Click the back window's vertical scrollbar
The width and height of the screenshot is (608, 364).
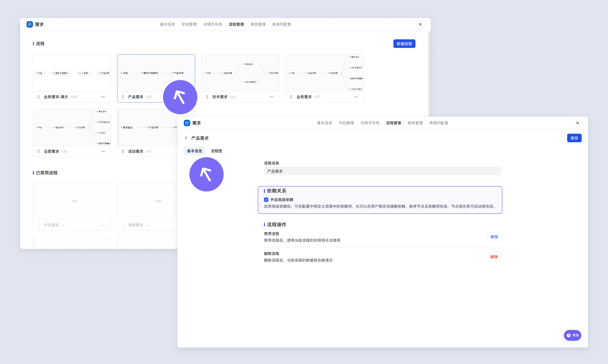[x=429, y=74]
